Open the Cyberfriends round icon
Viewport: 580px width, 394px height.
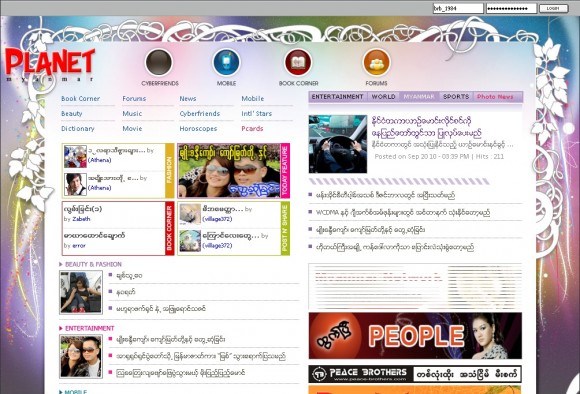pos(159,63)
